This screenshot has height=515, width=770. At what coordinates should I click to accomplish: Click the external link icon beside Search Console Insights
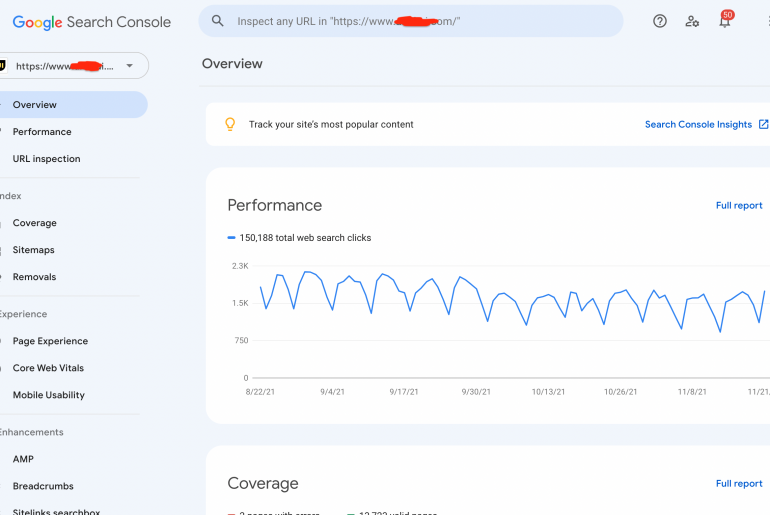click(x=763, y=124)
